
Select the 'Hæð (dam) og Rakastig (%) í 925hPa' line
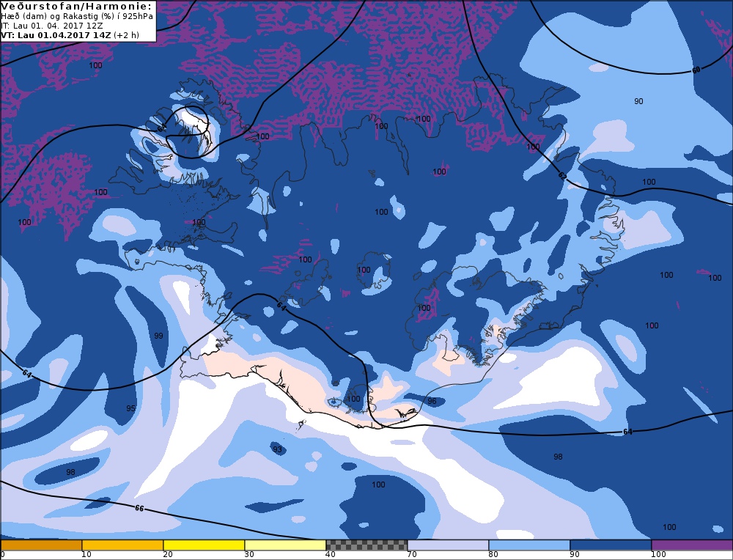pyautogui.click(x=77, y=16)
